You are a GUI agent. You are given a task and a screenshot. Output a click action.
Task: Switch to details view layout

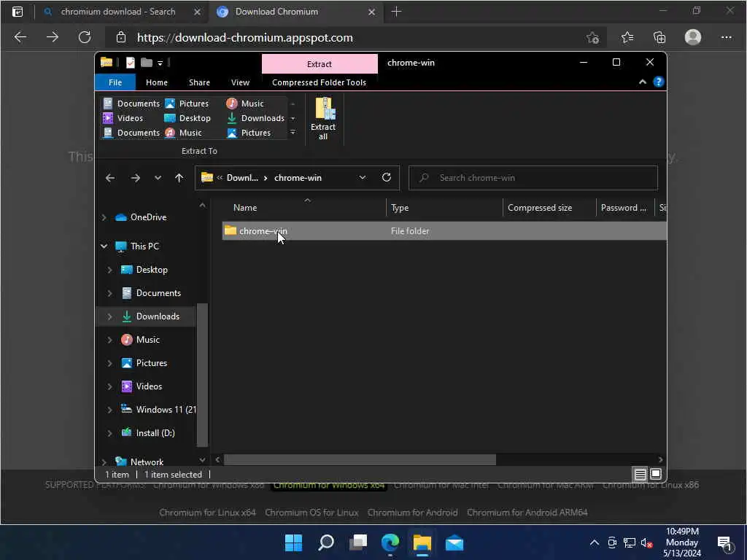point(640,474)
